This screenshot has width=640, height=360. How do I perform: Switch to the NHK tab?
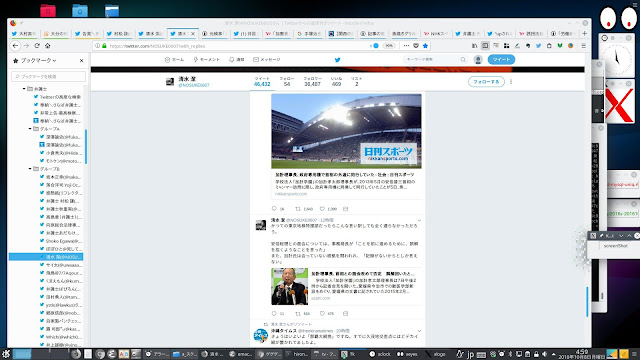[436, 33]
